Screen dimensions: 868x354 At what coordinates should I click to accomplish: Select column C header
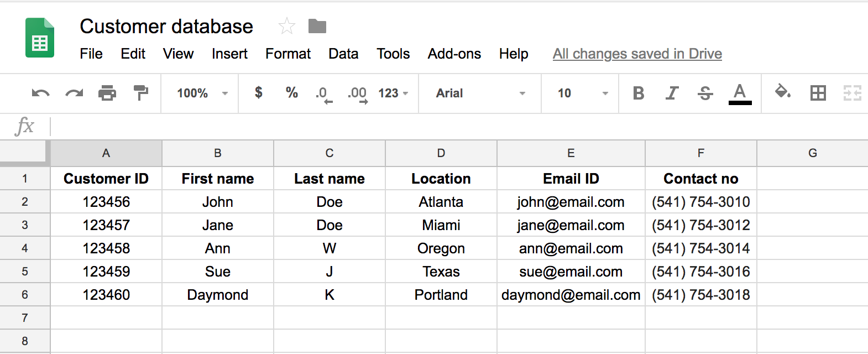click(330, 153)
